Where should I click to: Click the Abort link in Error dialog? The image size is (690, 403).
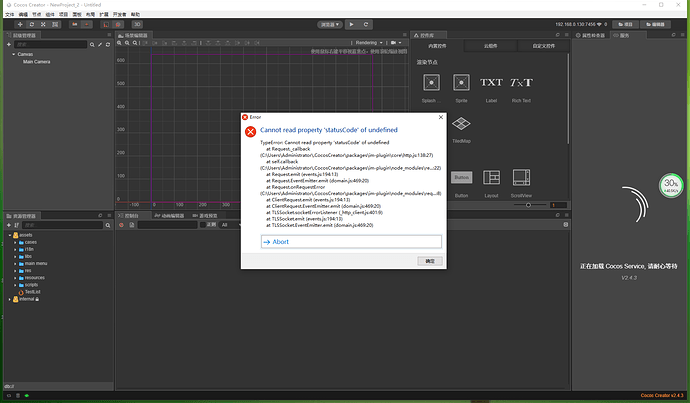(351, 242)
